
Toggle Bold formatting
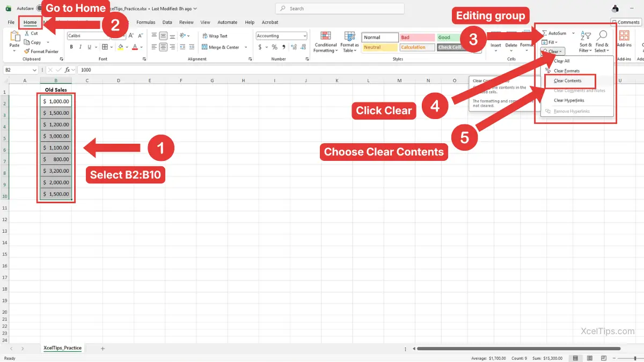click(x=71, y=47)
